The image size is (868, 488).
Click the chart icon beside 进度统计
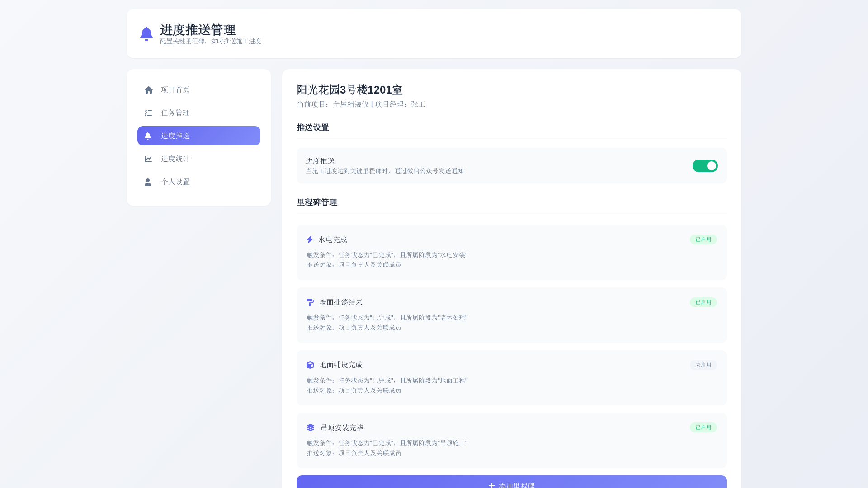tap(148, 159)
